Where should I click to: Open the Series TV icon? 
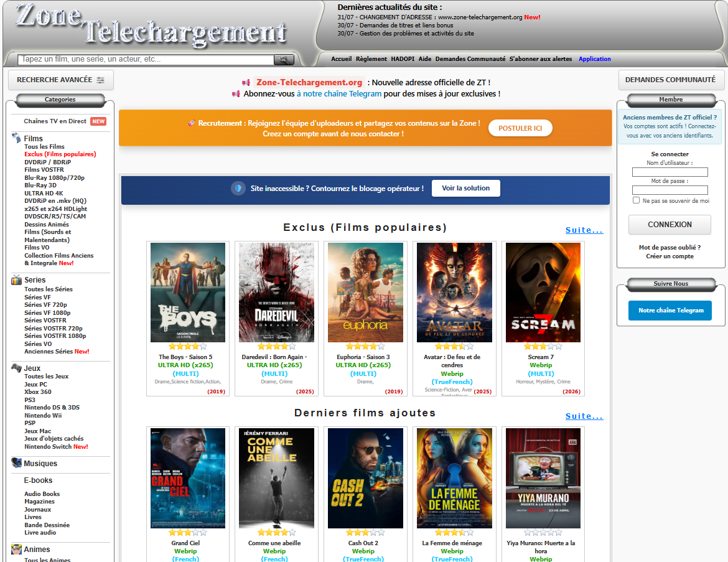(16, 279)
